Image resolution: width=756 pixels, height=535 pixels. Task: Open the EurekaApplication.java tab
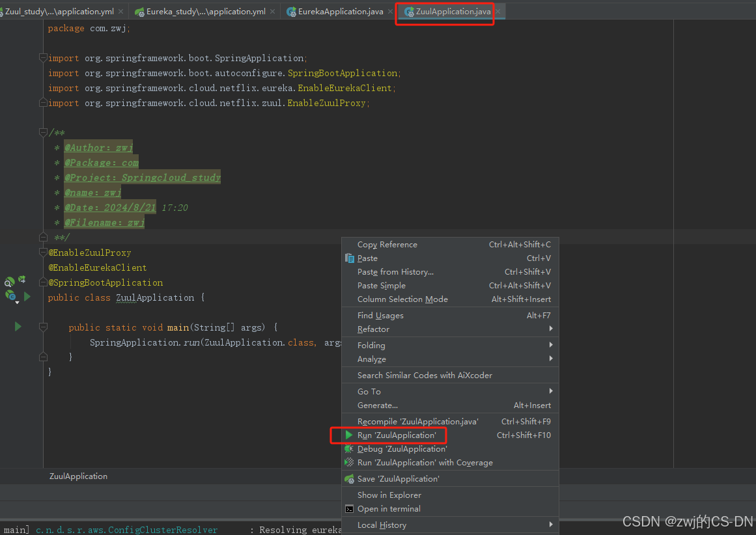pyautogui.click(x=340, y=12)
